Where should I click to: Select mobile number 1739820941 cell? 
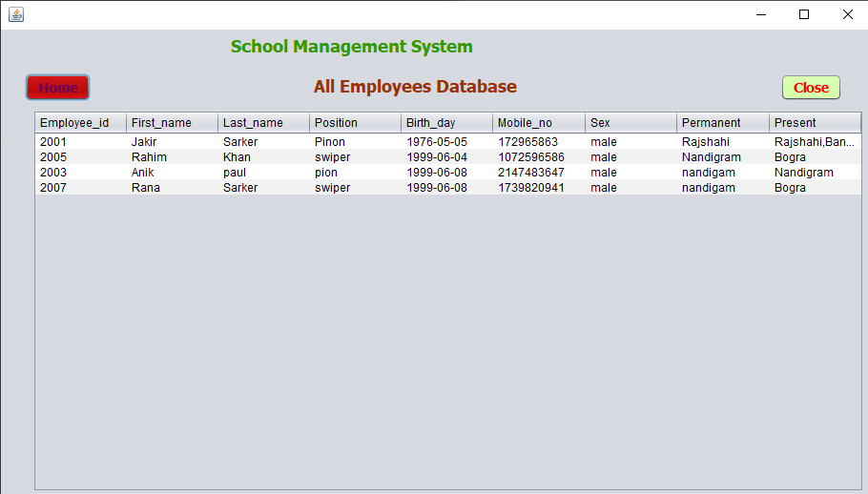[x=531, y=188]
